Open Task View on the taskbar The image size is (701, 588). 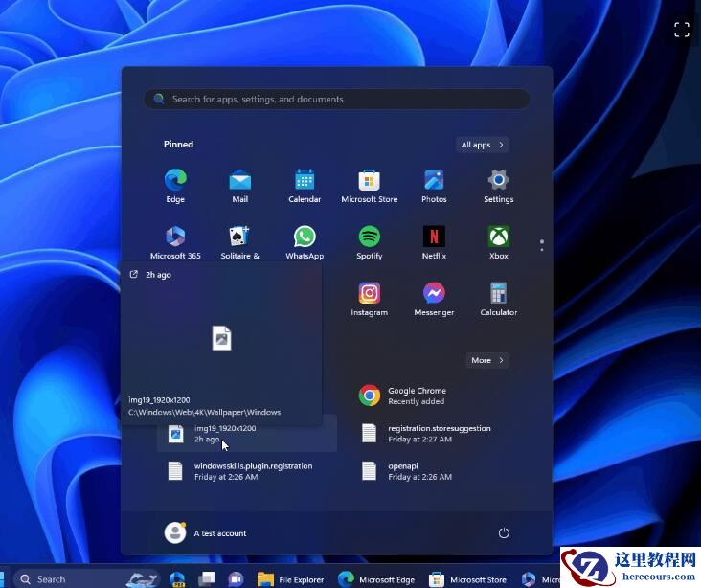click(207, 579)
